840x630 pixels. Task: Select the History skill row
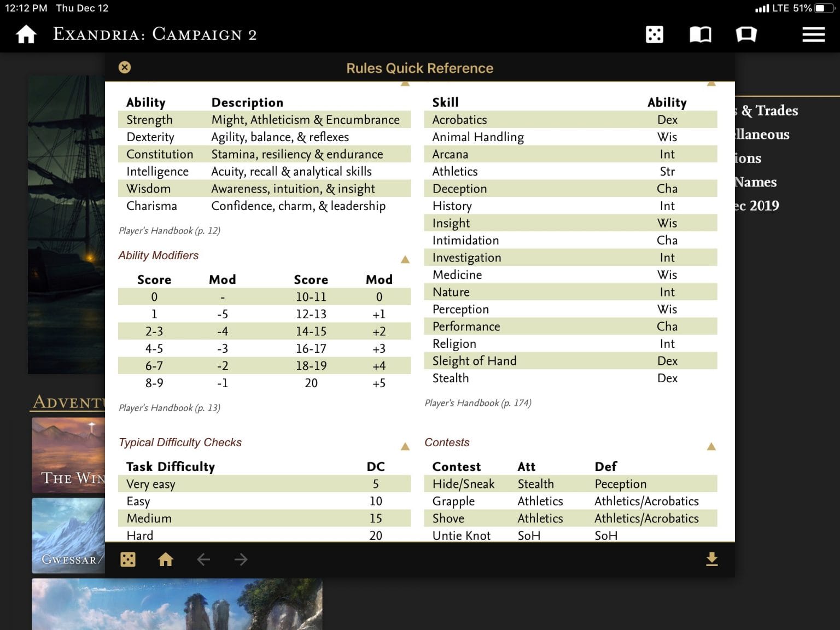click(570, 206)
